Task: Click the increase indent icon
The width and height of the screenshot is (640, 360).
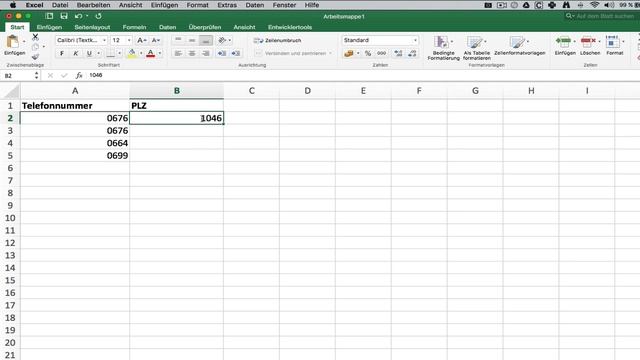Action: point(236,53)
